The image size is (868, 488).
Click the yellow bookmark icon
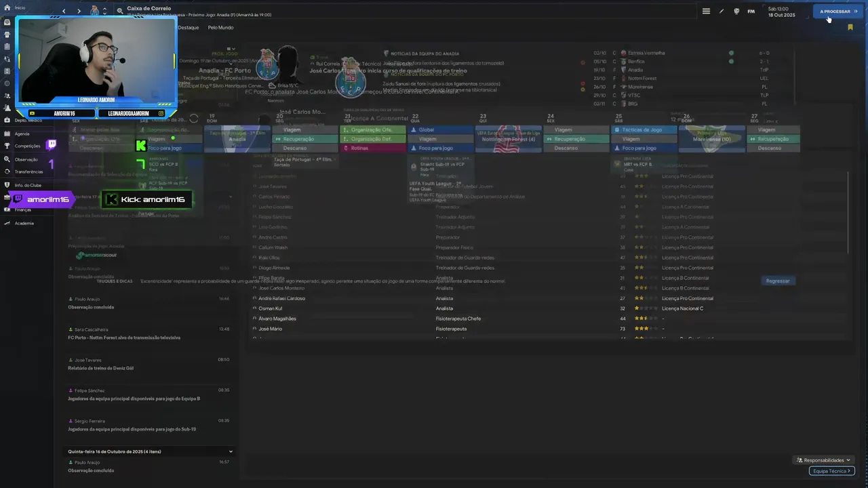coord(850,28)
